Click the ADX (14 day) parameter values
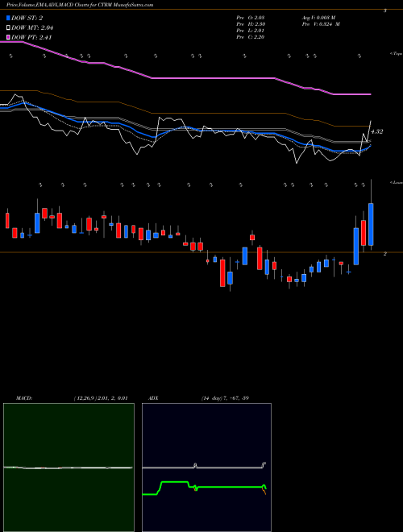 [x=225, y=398]
